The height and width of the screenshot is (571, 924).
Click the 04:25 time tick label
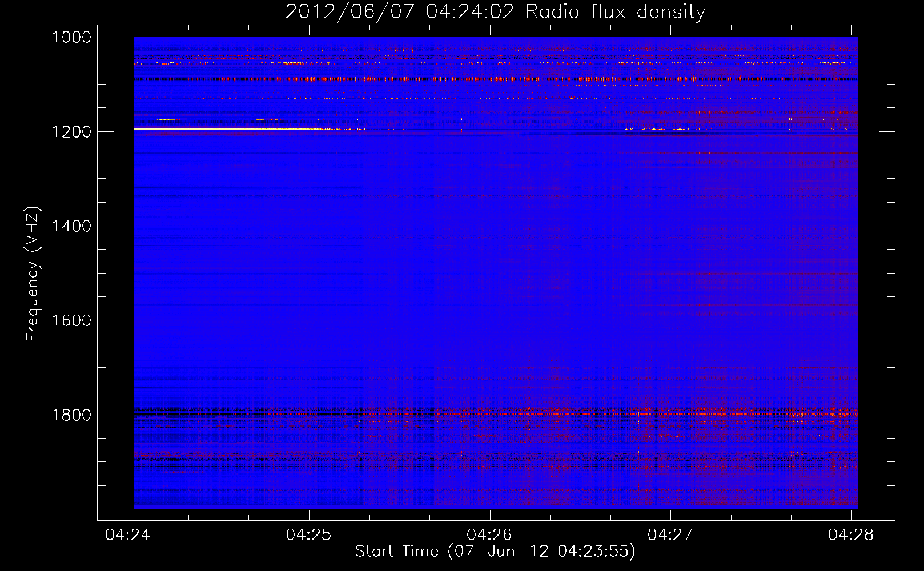(308, 535)
